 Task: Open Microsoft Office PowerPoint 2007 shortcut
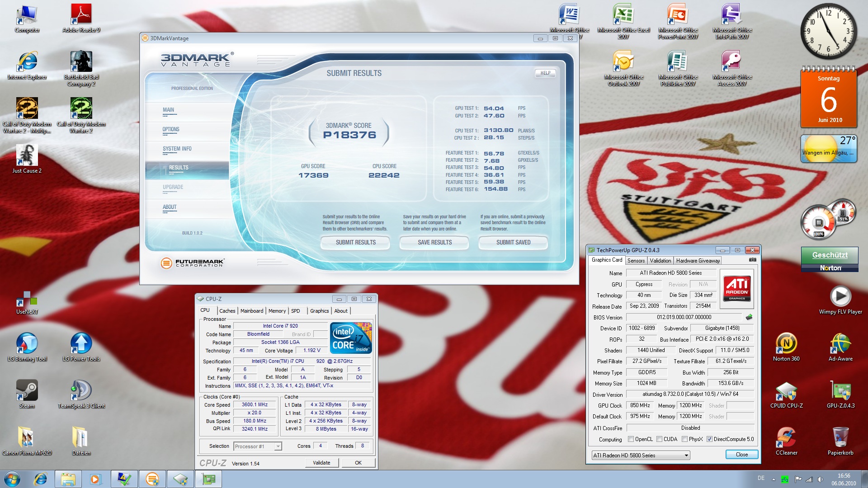pos(678,22)
